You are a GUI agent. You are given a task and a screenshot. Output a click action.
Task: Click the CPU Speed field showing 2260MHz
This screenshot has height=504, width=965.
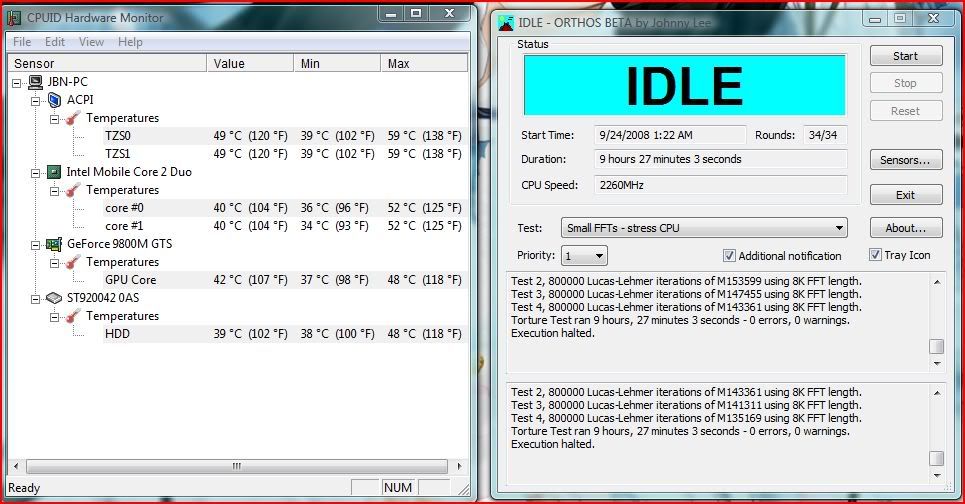(720, 185)
